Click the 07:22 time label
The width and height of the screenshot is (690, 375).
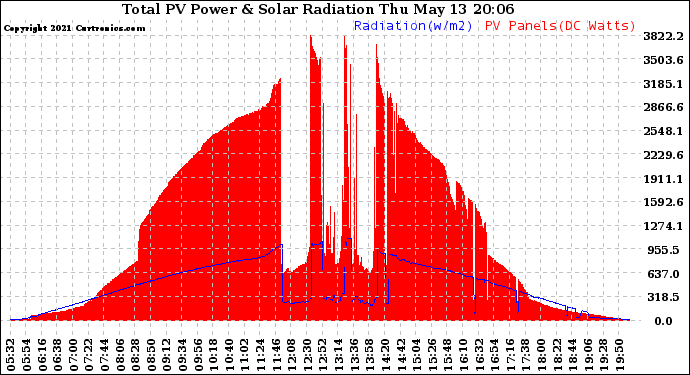pos(89,355)
